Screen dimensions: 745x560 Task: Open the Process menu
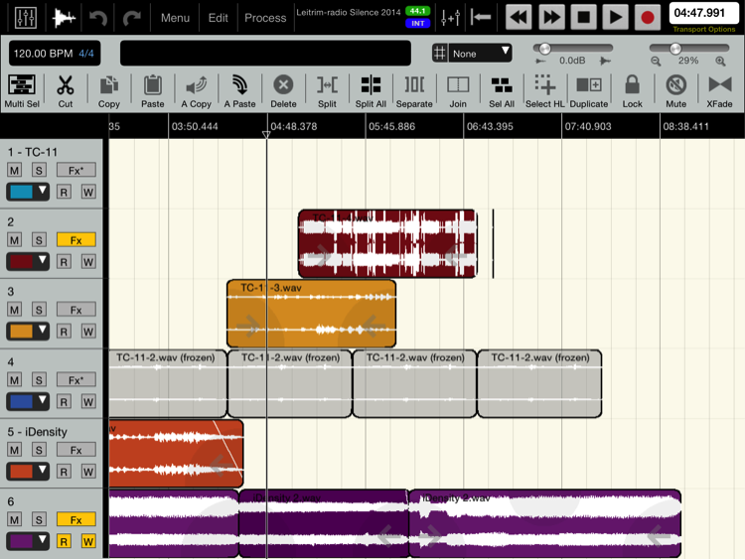click(x=265, y=18)
